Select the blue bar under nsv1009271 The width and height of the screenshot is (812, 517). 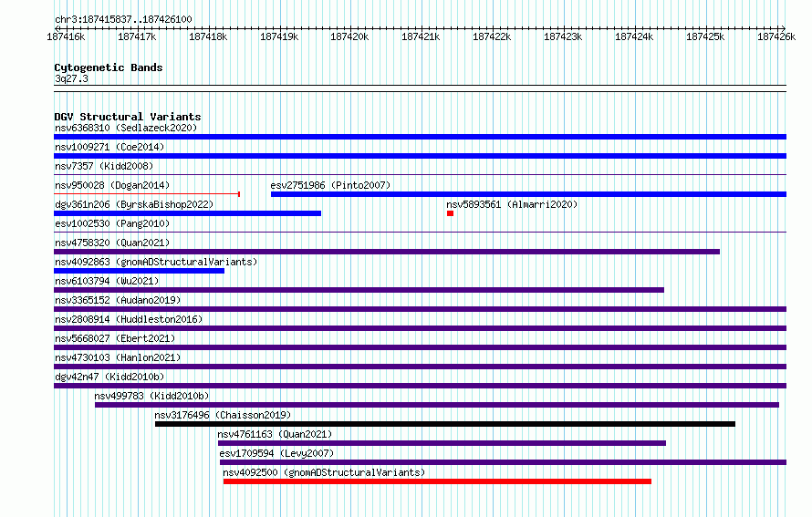pos(420,156)
